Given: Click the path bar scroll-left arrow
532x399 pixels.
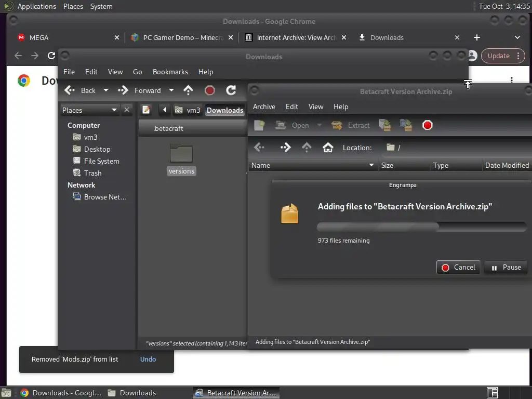Looking at the screenshot, I should [165, 110].
